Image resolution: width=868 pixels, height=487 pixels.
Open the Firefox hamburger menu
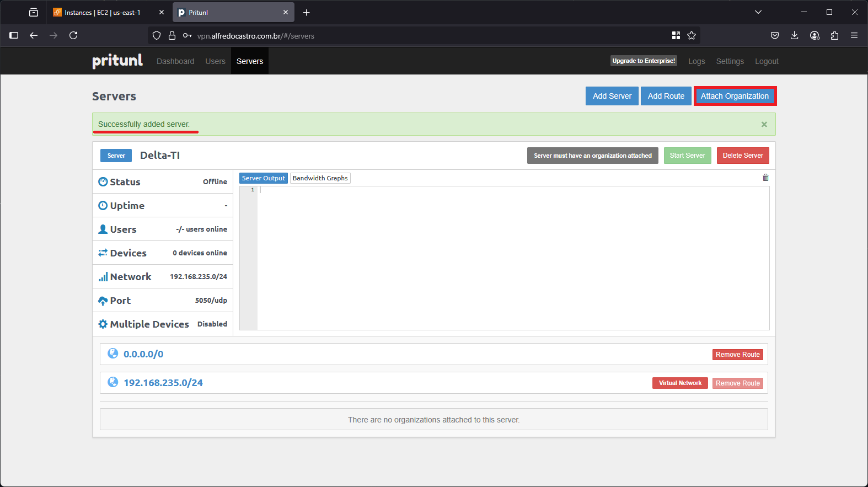tap(854, 35)
